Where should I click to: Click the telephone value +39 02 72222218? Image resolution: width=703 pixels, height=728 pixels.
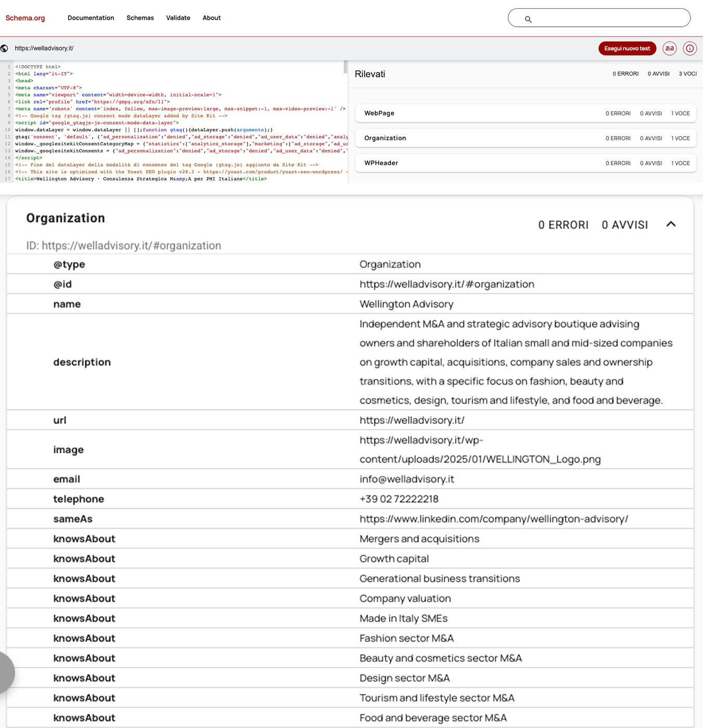coord(399,499)
